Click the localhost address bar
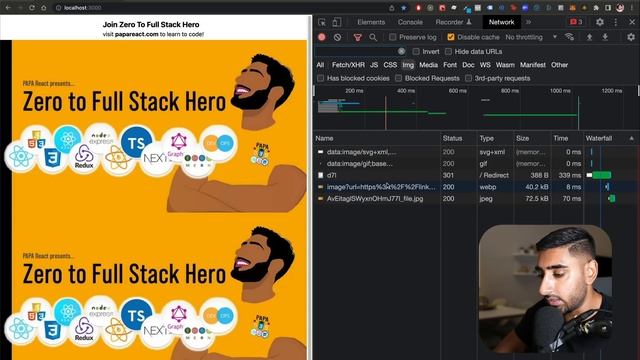Image resolution: width=640 pixels, height=360 pixels. click(220, 8)
